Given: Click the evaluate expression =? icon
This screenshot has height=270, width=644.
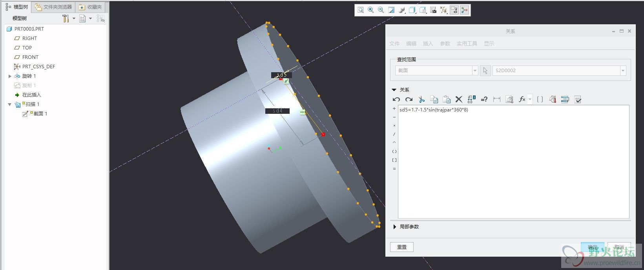Looking at the screenshot, I should 484,100.
